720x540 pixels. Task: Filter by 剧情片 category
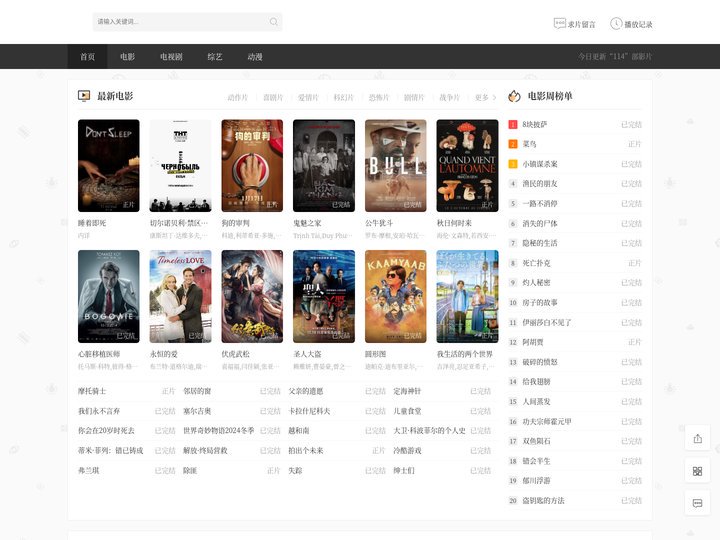414,97
